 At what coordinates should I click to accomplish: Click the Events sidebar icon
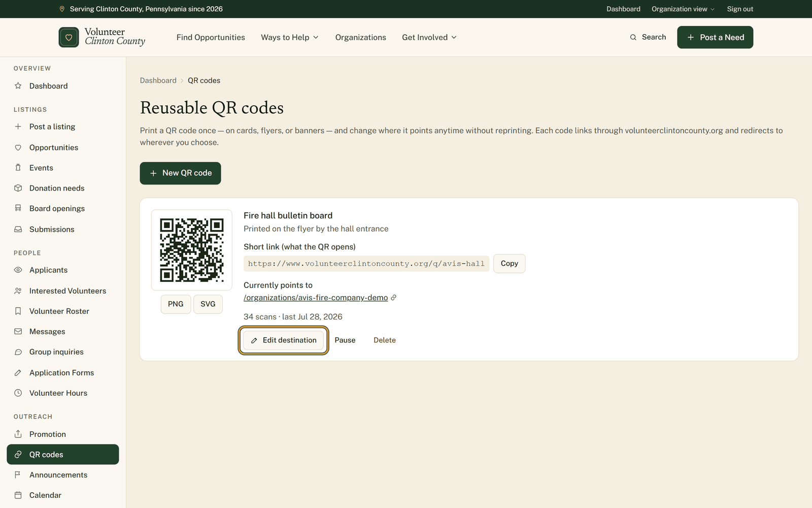pos(18,168)
